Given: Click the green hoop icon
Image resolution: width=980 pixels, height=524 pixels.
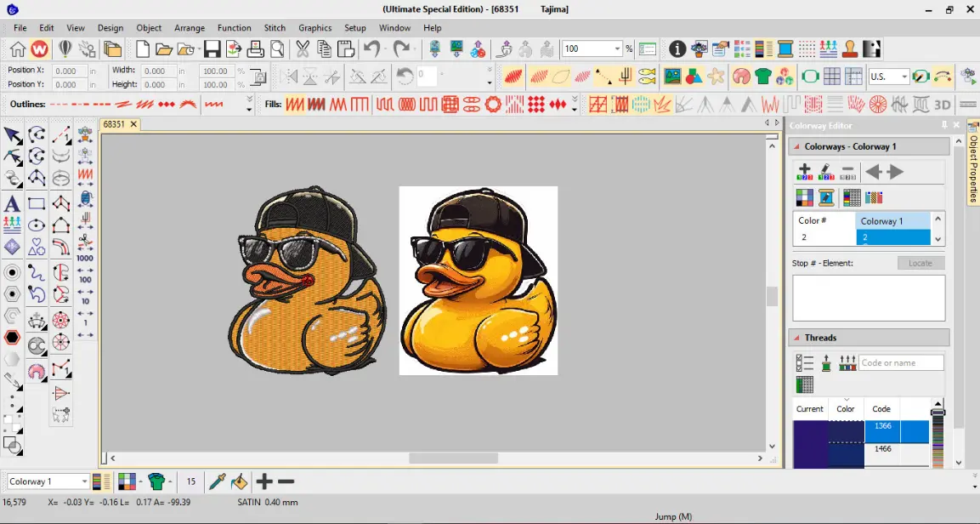Looking at the screenshot, I should [x=810, y=77].
